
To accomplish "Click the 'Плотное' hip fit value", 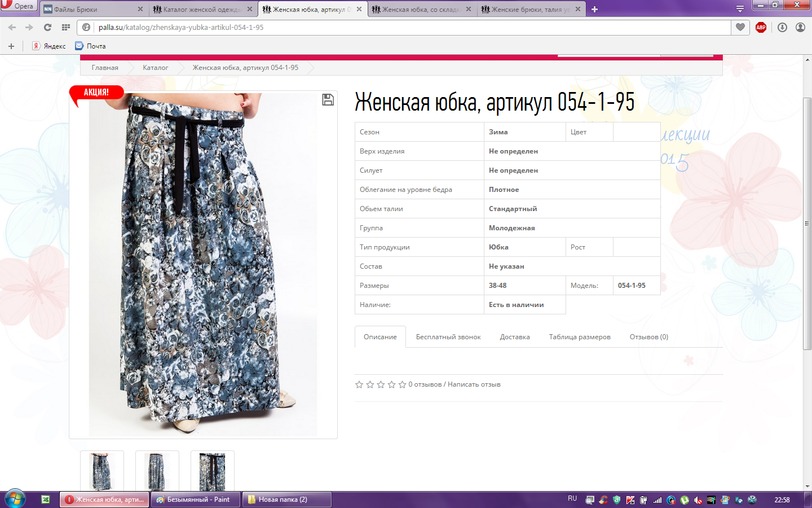I will click(x=504, y=190).
